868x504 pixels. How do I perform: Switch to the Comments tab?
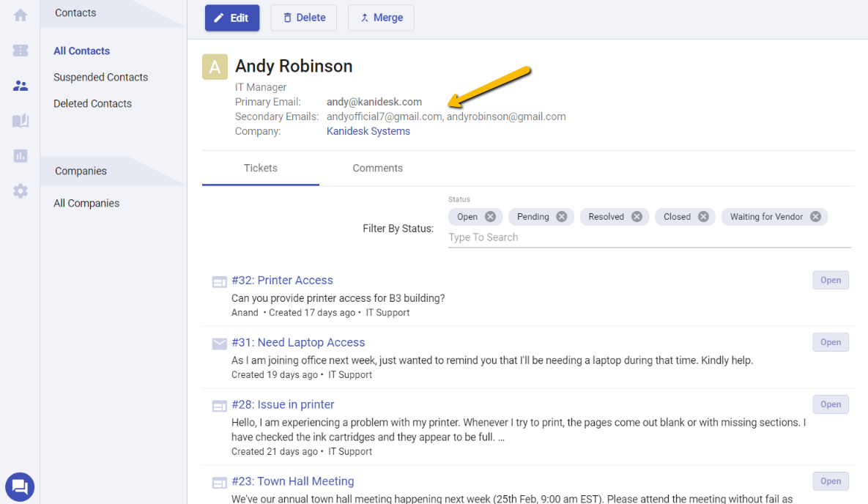click(x=377, y=168)
